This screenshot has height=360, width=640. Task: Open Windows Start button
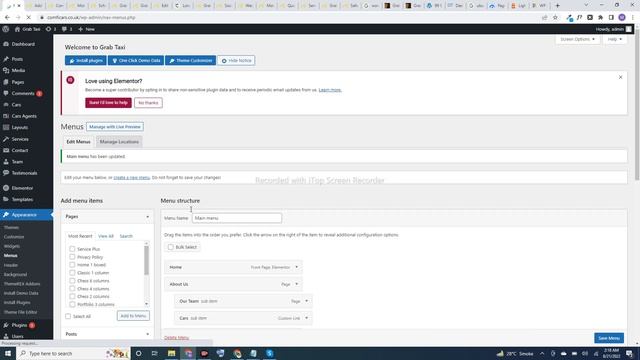8,353
